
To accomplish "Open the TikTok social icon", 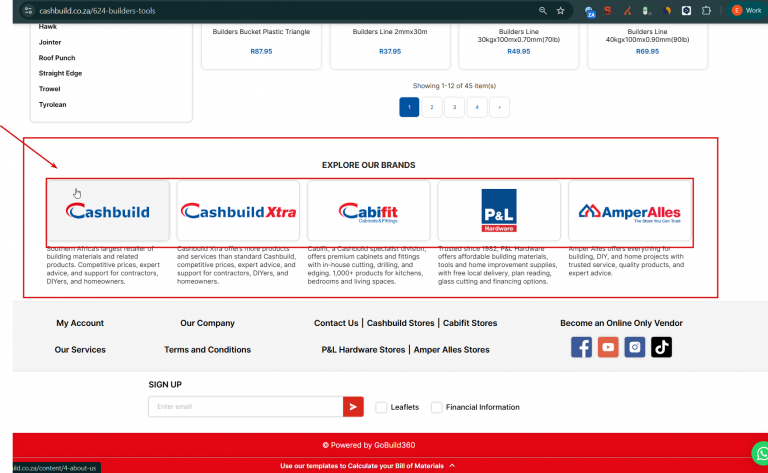I will [661, 347].
